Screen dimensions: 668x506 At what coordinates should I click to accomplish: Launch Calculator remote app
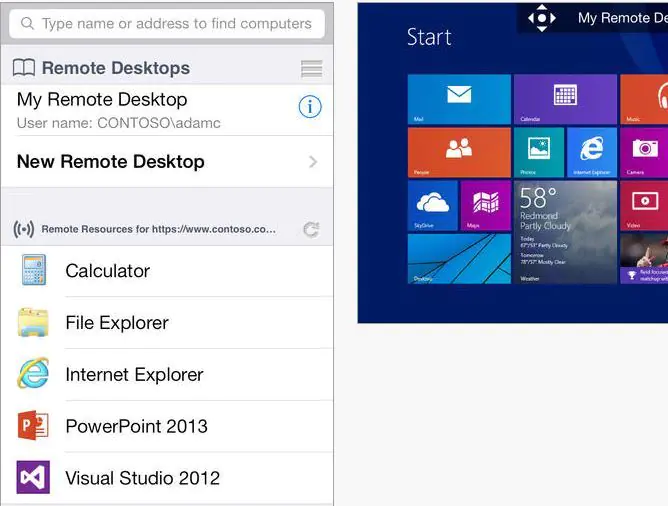(x=167, y=271)
